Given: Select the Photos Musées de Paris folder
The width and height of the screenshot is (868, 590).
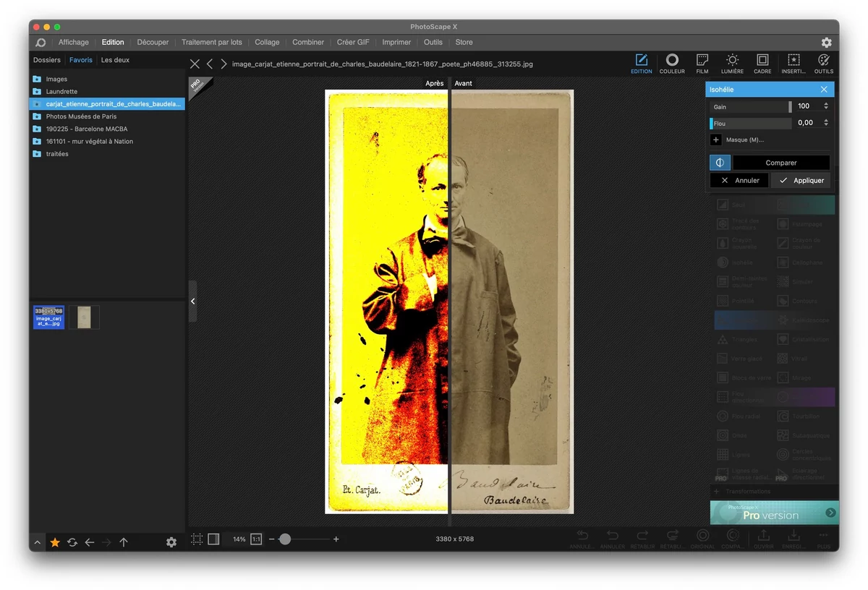Looking at the screenshot, I should click(x=107, y=116).
